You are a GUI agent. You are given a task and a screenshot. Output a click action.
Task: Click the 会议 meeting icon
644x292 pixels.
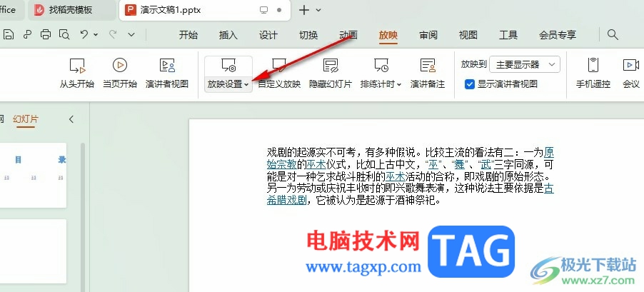[631, 74]
